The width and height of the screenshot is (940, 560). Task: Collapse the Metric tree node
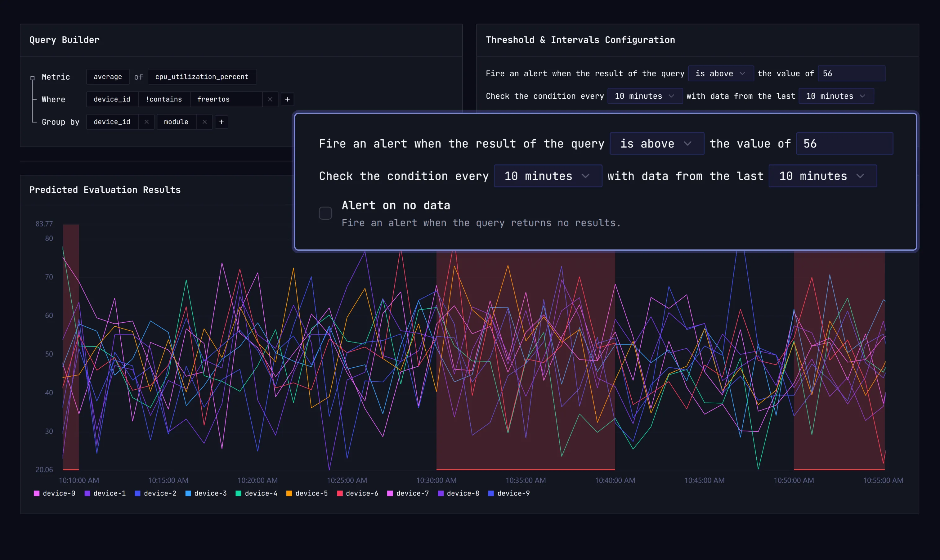click(33, 78)
